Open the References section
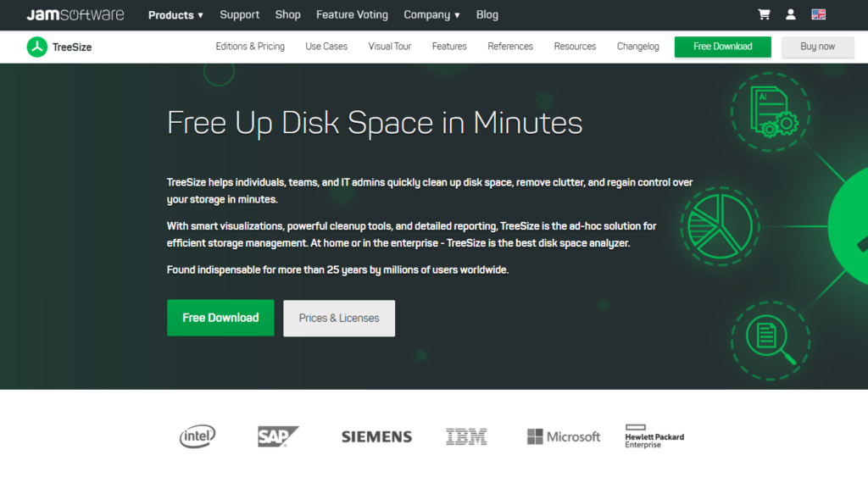Screen dimensions: 868x494 (510, 47)
